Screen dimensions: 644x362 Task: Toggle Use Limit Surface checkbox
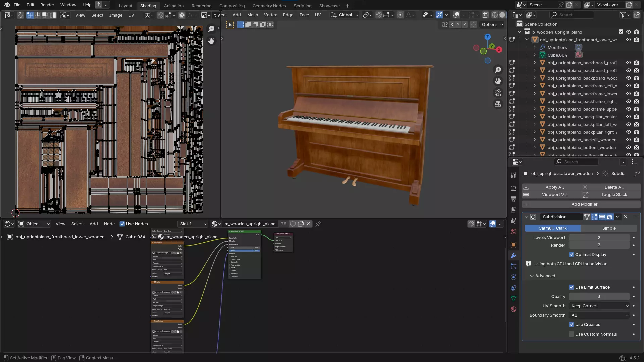(571, 287)
